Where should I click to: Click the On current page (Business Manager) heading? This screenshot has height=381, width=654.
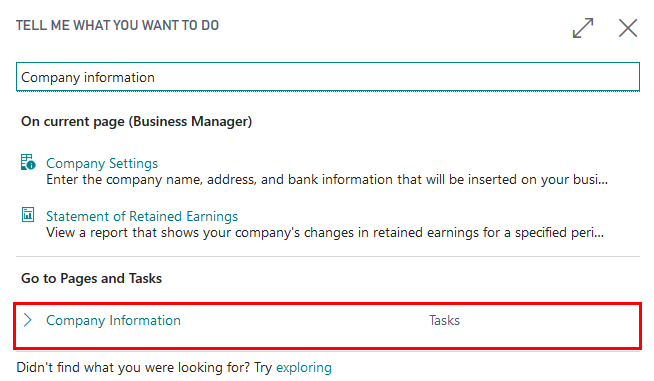pos(136,121)
